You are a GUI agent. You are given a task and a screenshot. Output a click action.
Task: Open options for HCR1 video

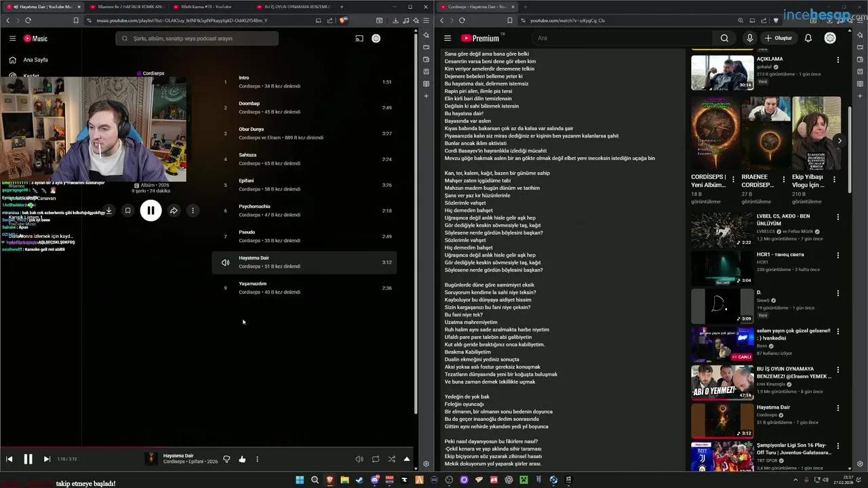(x=838, y=255)
